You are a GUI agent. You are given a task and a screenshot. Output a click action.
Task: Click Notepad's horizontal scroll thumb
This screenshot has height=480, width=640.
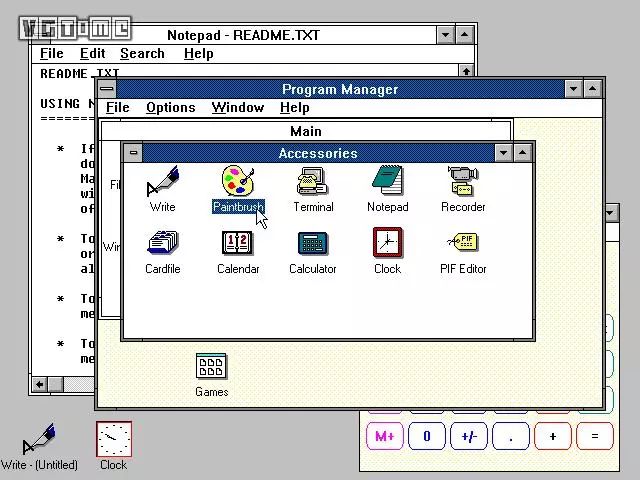pyautogui.click(x=56, y=384)
